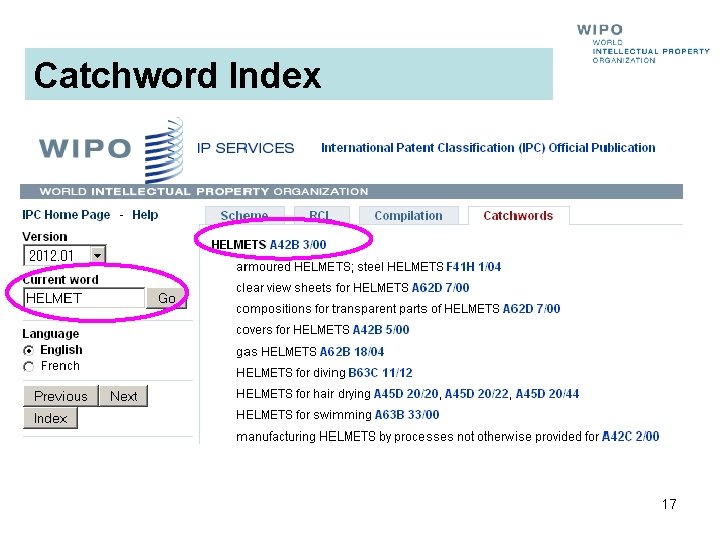Select the Catchwords tab
Screen dimensions: 720x540
click(x=518, y=215)
